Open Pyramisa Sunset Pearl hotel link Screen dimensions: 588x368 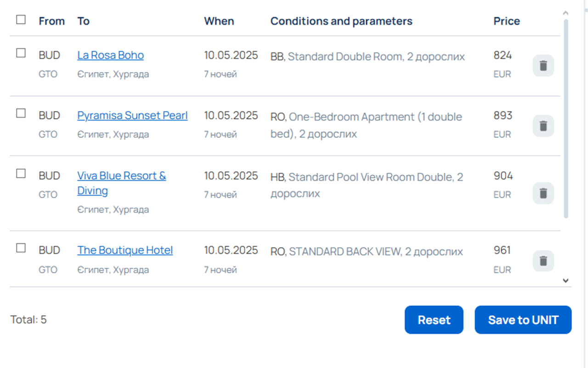(x=132, y=115)
